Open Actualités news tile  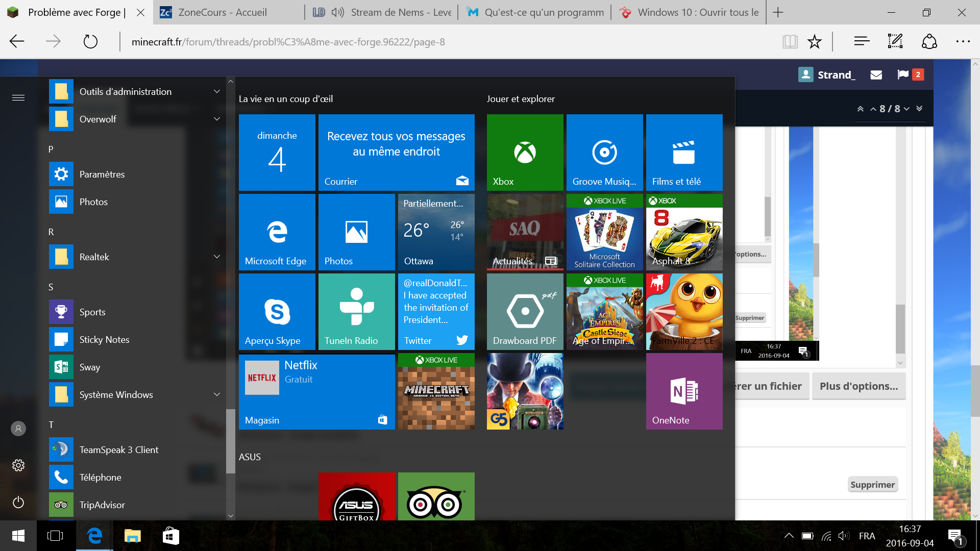[525, 232]
